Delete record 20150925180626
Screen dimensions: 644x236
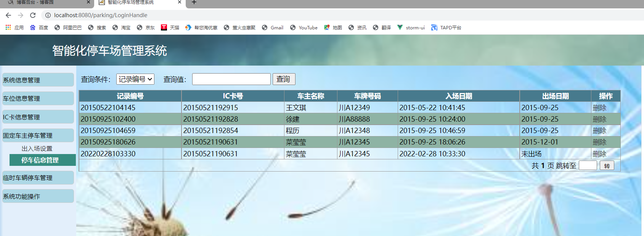pos(599,142)
